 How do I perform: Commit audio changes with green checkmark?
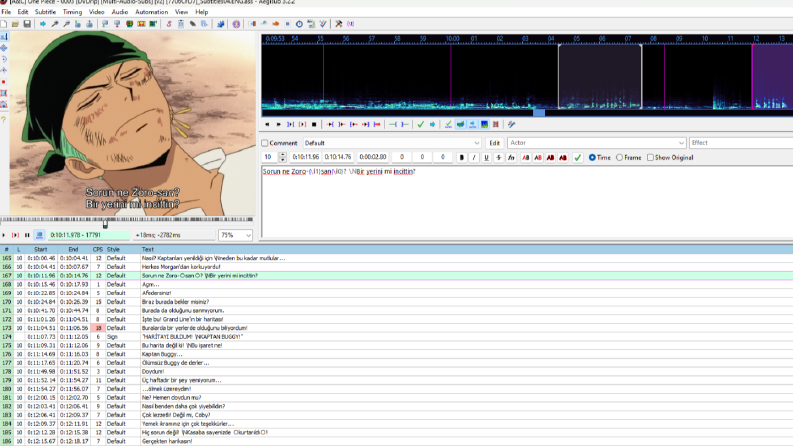tap(420, 124)
